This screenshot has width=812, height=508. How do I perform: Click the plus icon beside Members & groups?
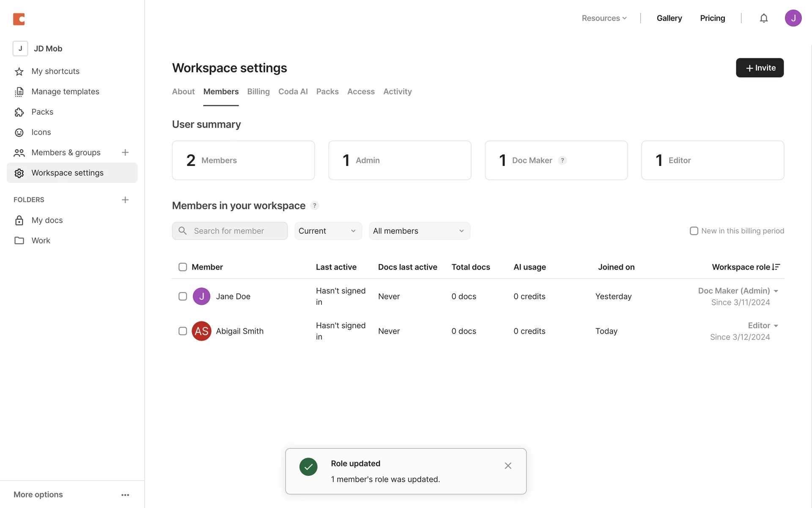point(125,152)
